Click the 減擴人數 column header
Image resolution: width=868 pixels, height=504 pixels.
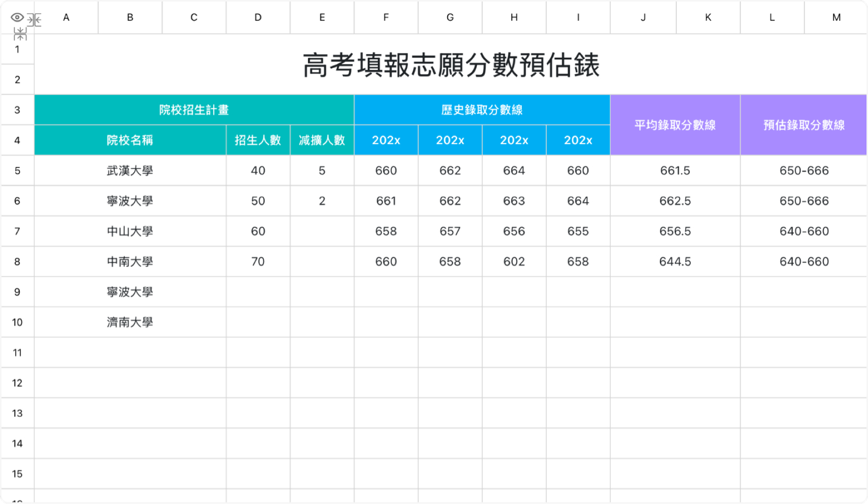click(x=322, y=140)
